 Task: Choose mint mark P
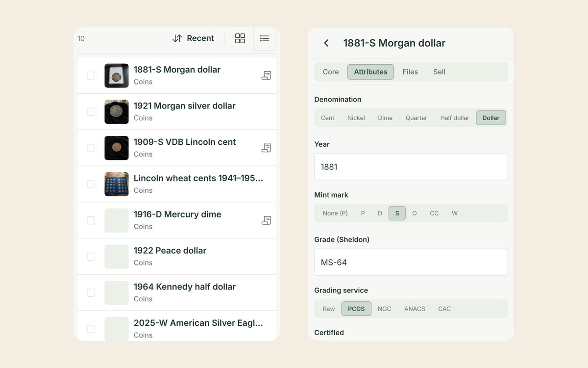(363, 213)
